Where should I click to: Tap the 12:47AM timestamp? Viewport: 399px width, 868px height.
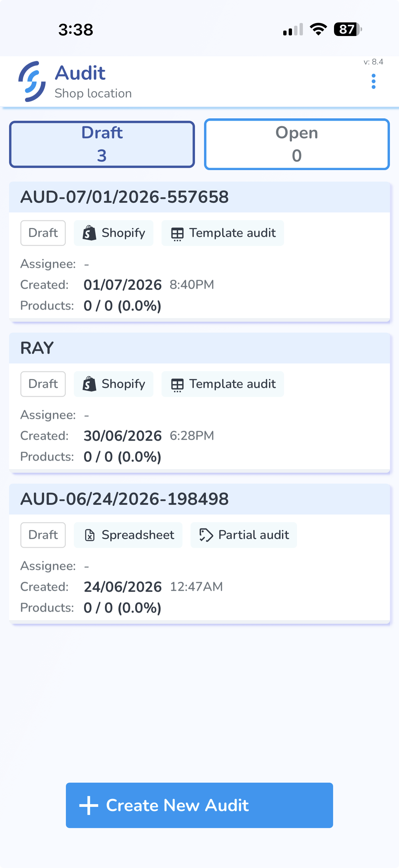[x=196, y=587]
